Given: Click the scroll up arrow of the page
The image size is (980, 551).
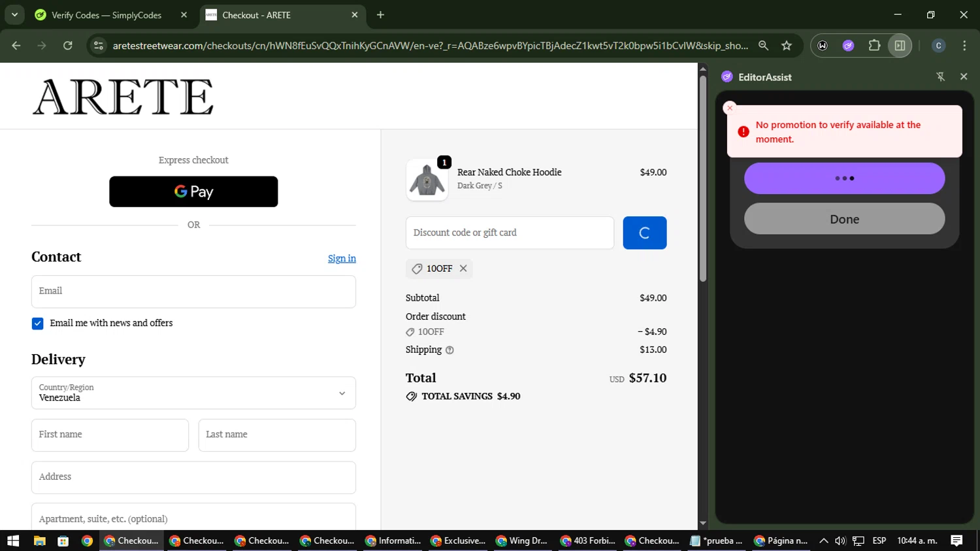Looking at the screenshot, I should [703, 68].
